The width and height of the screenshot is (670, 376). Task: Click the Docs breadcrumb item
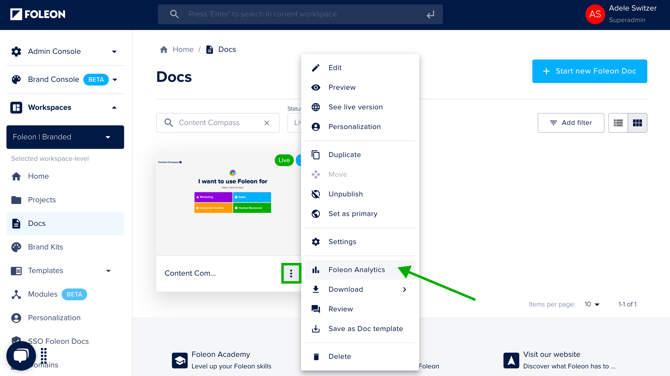tap(227, 50)
